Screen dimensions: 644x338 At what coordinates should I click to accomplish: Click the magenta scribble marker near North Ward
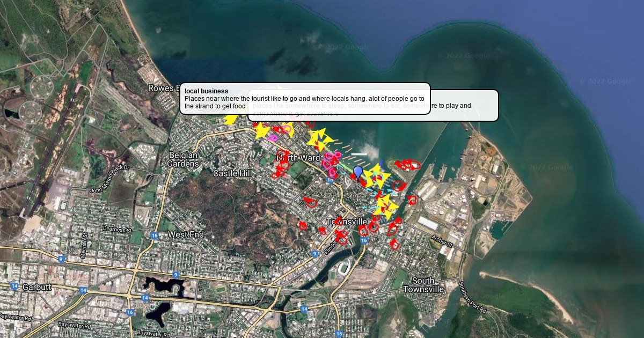pos(331,159)
